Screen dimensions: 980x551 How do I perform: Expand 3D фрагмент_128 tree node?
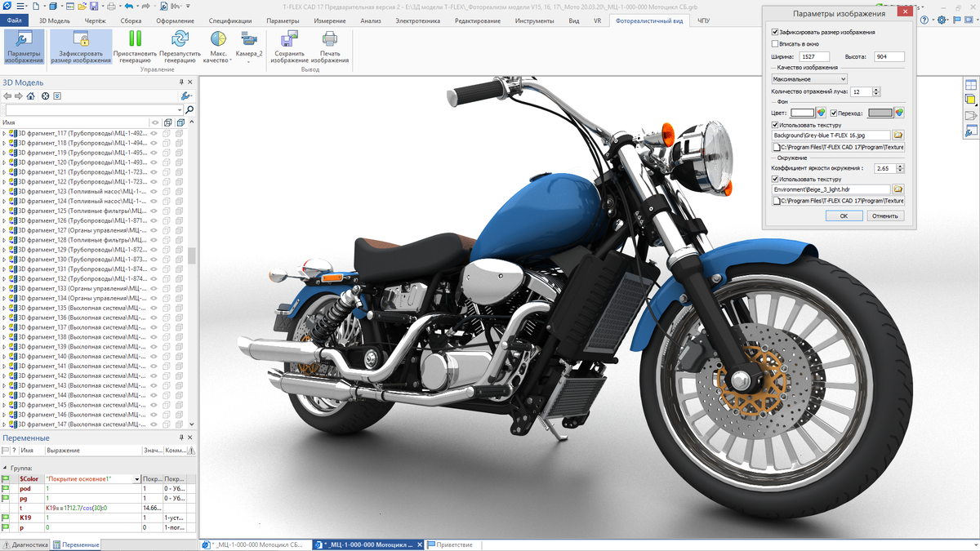4,240
